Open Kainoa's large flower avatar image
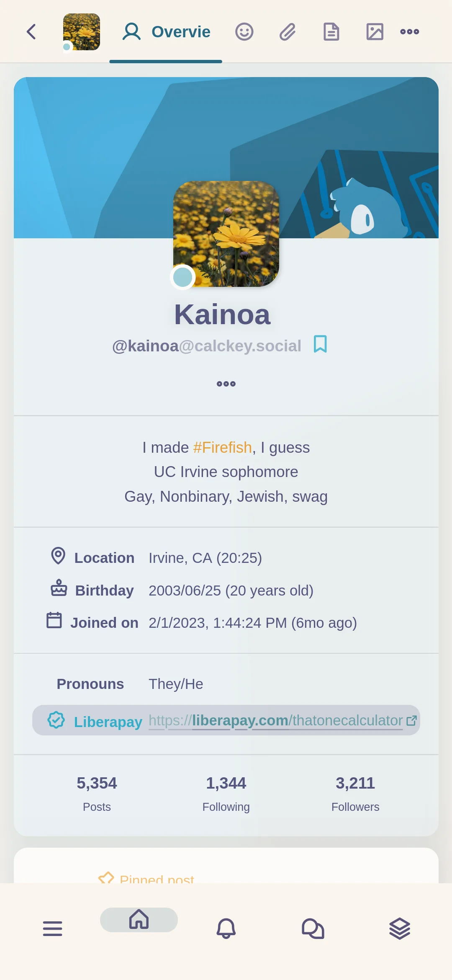 tap(226, 234)
